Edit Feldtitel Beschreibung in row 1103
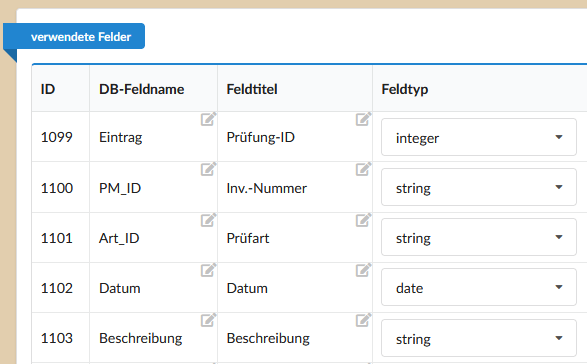Screen dimensions: 587x364 (x=363, y=320)
